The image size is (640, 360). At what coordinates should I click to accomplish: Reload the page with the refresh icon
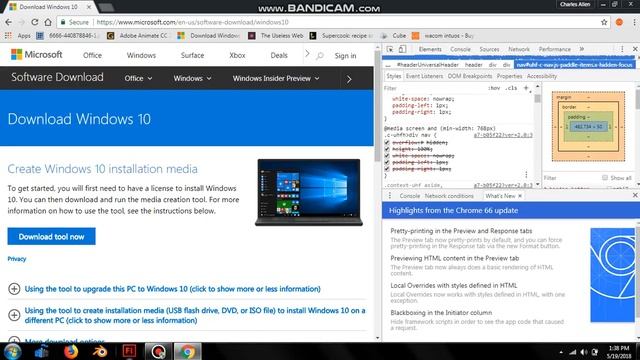tap(35, 22)
